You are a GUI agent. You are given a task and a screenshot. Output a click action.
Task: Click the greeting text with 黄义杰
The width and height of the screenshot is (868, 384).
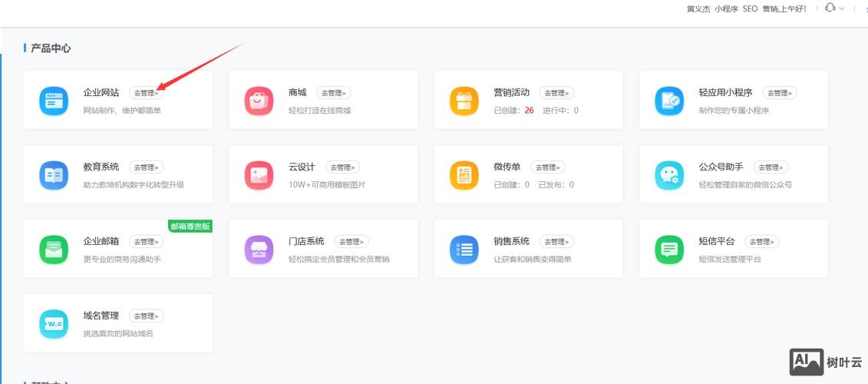pos(746,9)
